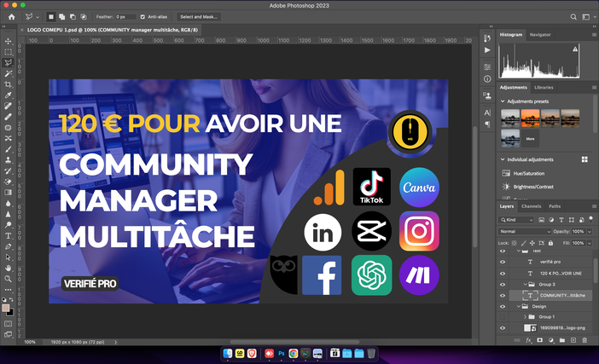
Task: Open the Normal blend mode dropdown
Action: click(525, 231)
